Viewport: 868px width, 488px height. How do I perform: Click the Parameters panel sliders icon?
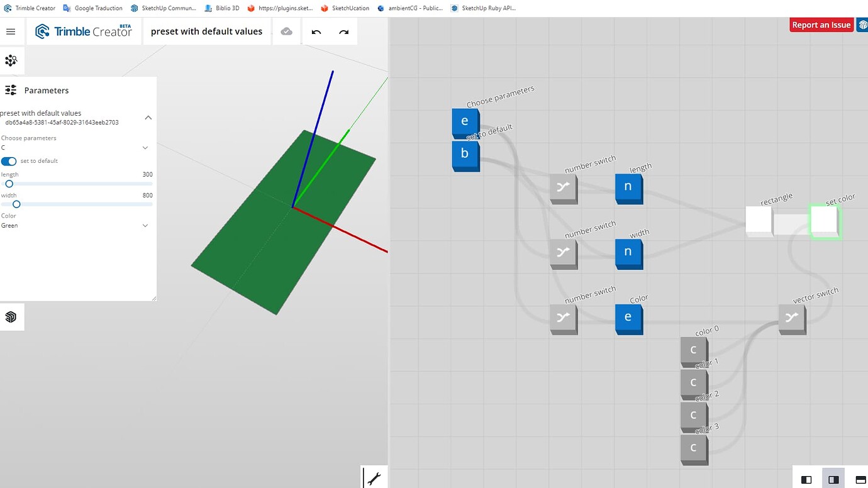[x=11, y=90]
